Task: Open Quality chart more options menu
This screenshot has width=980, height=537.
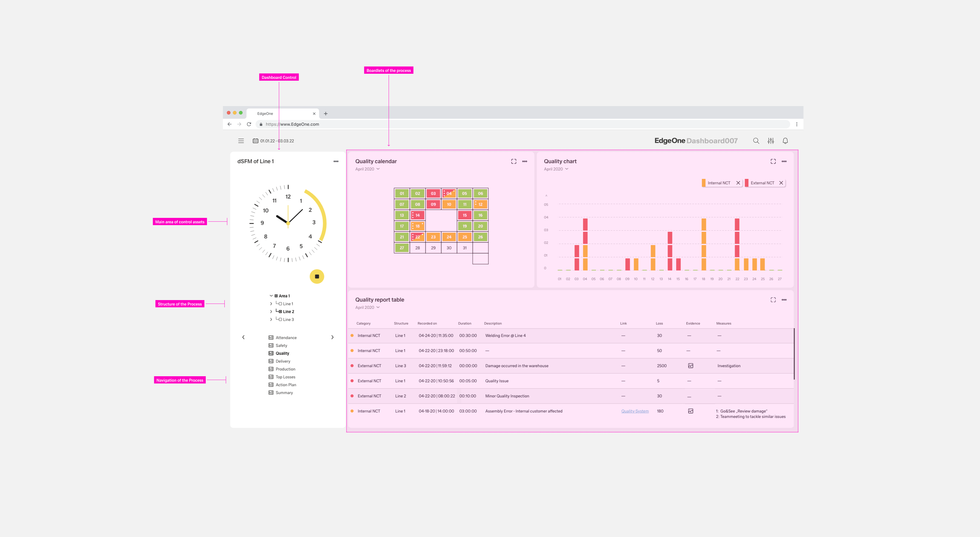Action: click(784, 161)
